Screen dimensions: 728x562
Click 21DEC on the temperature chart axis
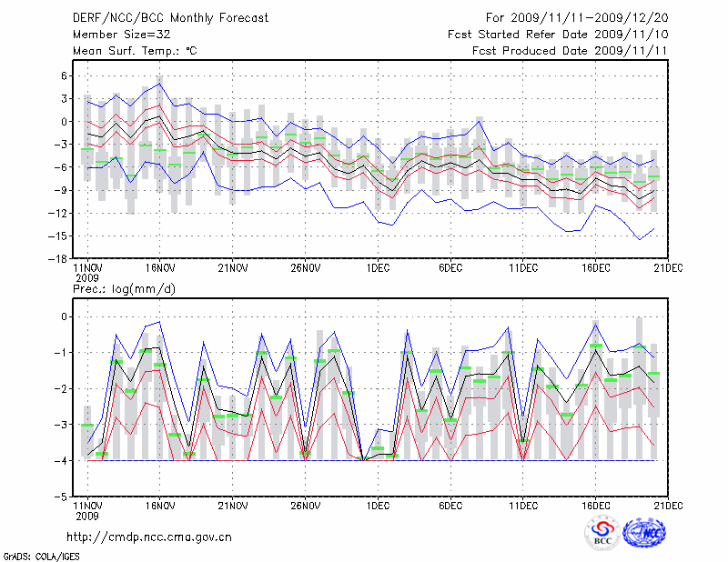(669, 268)
